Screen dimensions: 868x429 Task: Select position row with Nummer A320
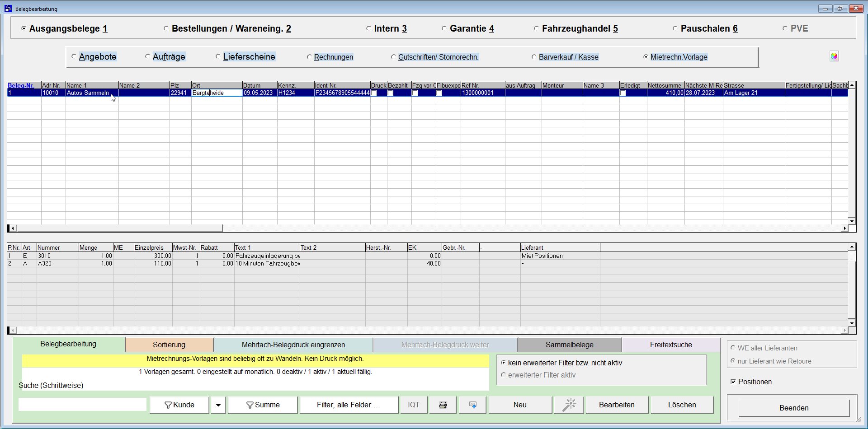click(427, 263)
